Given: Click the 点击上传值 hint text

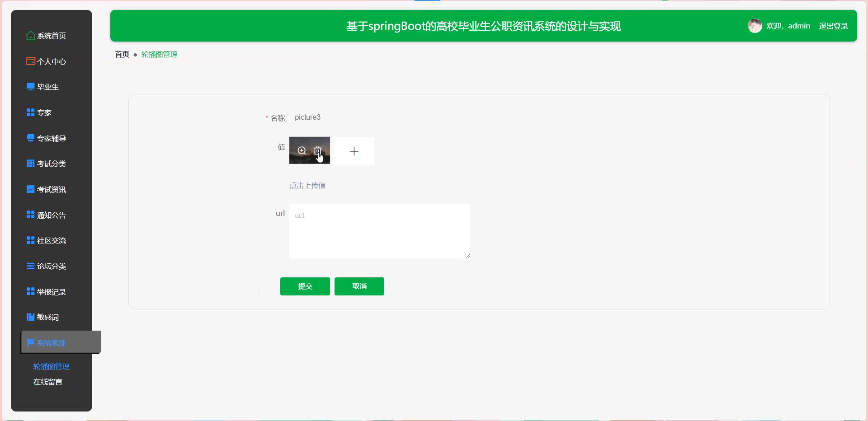Looking at the screenshot, I should (307, 185).
